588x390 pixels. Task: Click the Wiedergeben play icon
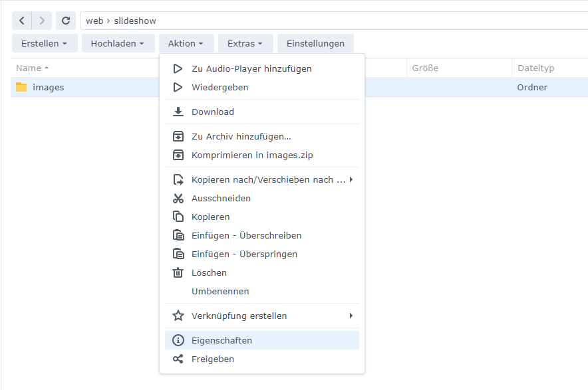coord(178,87)
